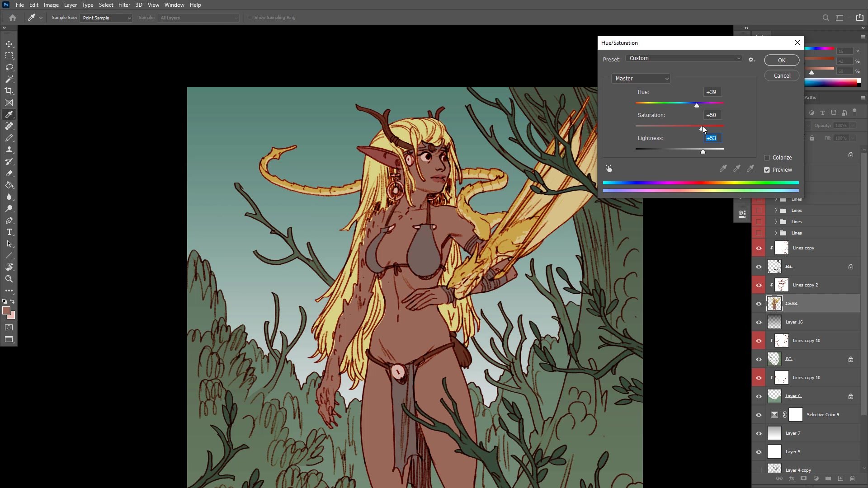Screen dimensions: 868x488
Task: Open preset options gear in Hue/Saturation
Action: [x=751, y=60]
